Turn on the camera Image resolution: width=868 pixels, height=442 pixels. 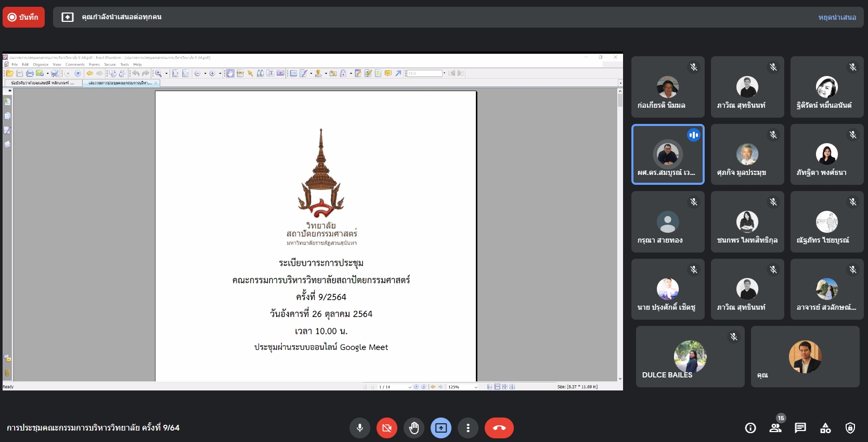(387, 428)
